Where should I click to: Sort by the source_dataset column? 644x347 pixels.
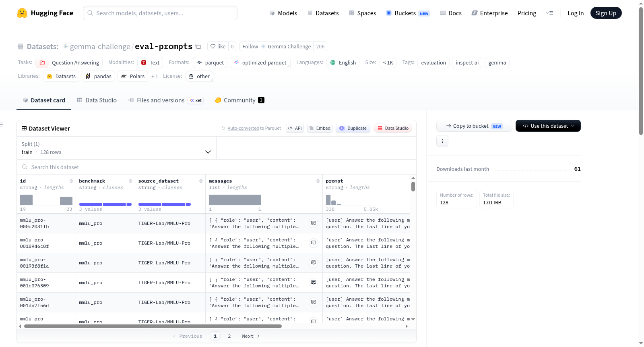(x=201, y=181)
